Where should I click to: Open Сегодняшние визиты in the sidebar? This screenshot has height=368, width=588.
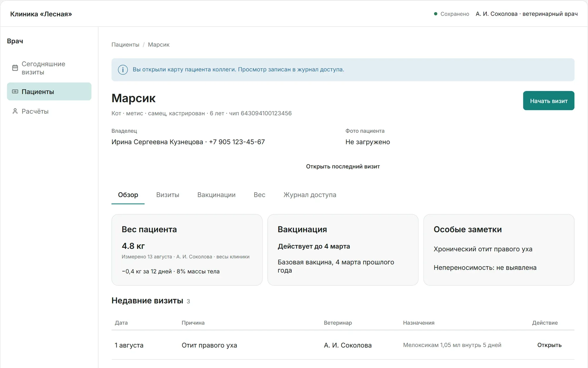point(49,68)
